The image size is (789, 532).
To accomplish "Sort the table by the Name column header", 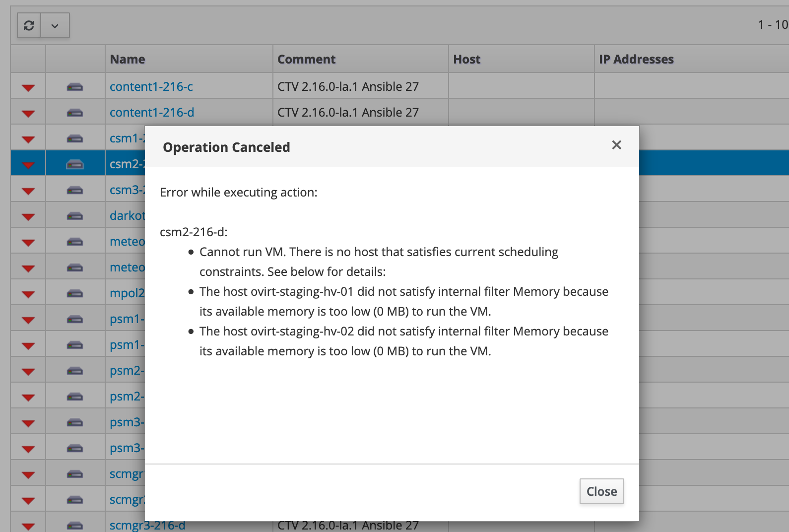I will pos(128,60).
